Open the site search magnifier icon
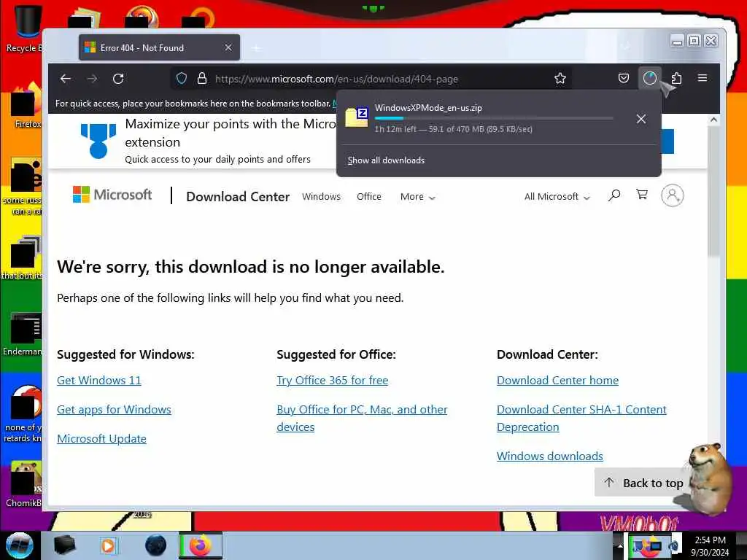Image resolution: width=747 pixels, height=560 pixels. coord(614,195)
